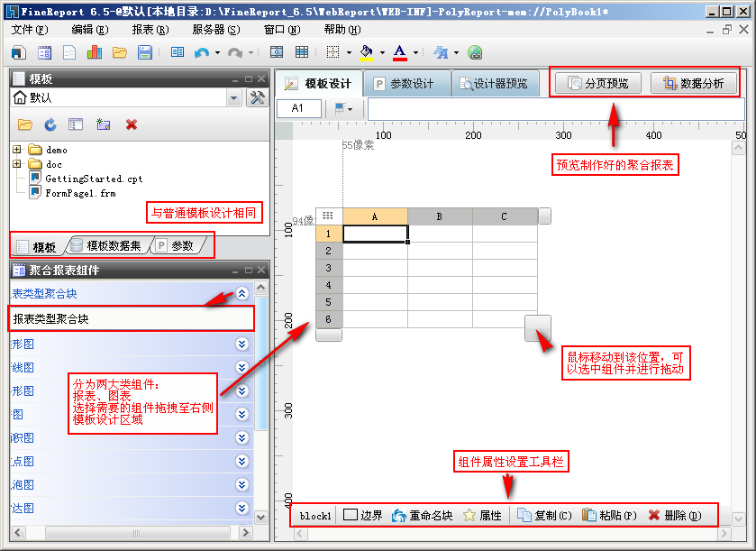Click the insert cell element flag icon

[340, 108]
